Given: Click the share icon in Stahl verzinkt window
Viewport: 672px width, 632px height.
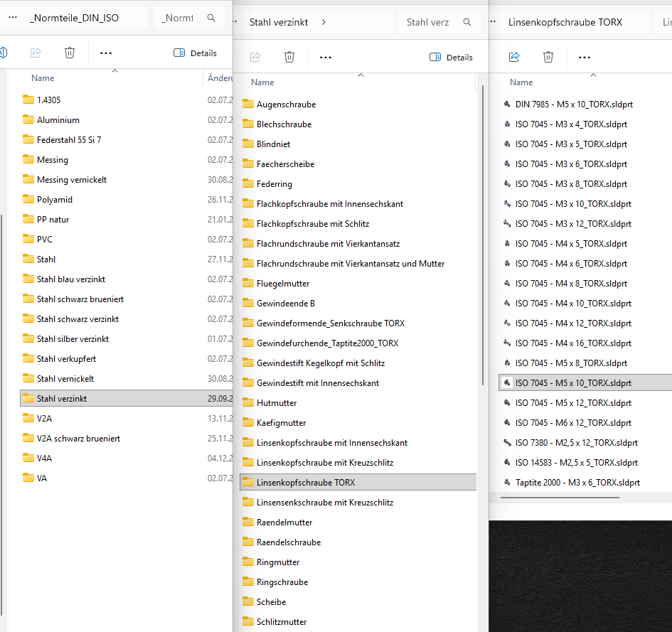Looking at the screenshot, I should click(x=255, y=57).
